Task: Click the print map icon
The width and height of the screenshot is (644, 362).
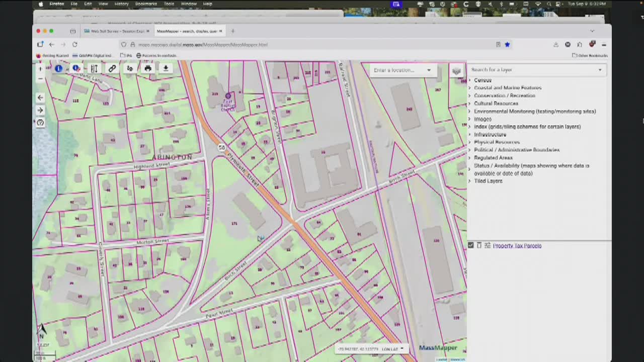Action: pyautogui.click(x=147, y=68)
